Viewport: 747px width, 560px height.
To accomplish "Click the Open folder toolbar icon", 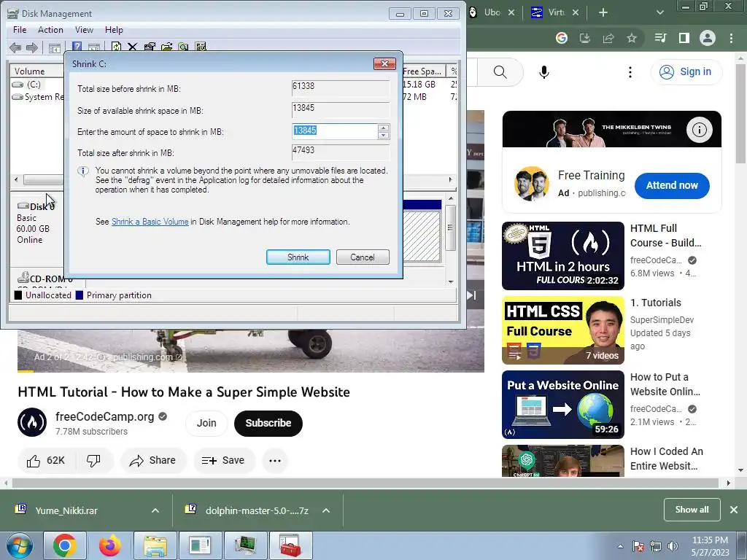I will pos(167,47).
